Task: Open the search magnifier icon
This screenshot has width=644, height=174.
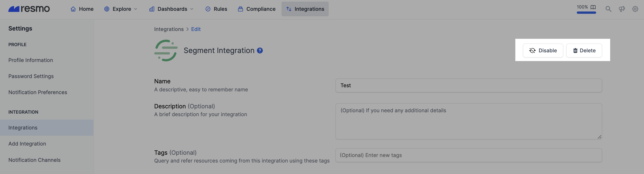Action: tap(608, 9)
